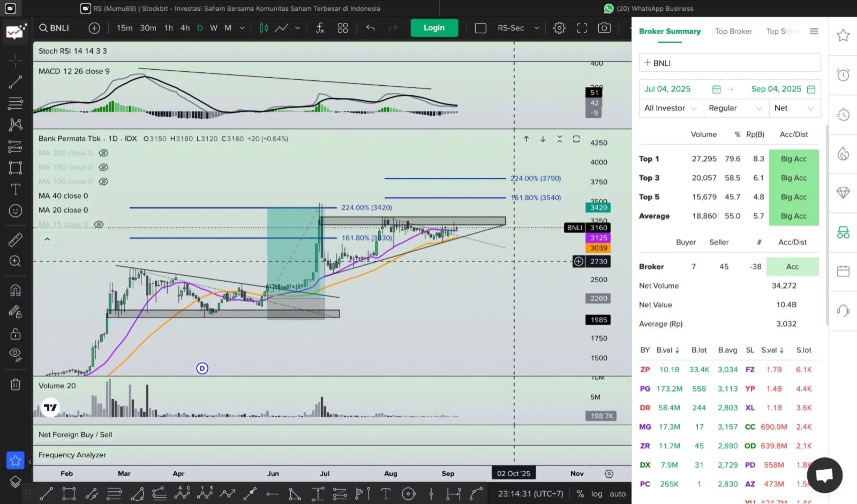Toggle visibility of MA 100 indicator
Screen dimensions: 857x504
pos(104,182)
